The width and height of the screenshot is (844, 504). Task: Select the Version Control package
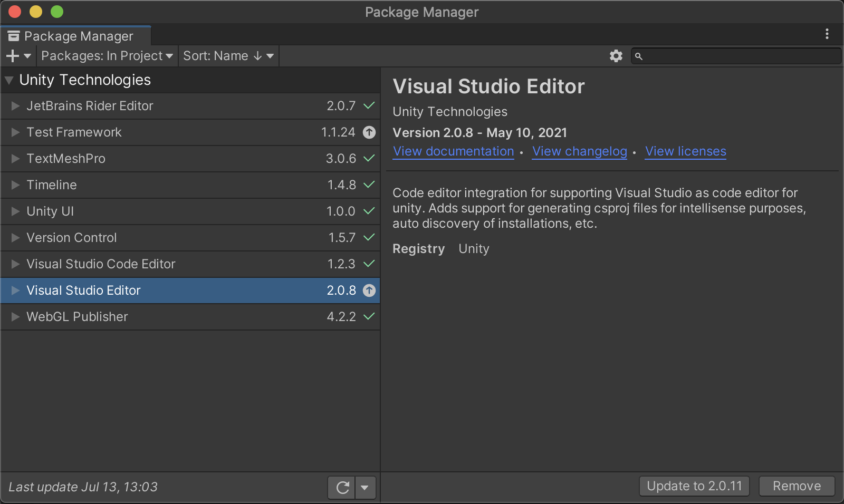72,238
